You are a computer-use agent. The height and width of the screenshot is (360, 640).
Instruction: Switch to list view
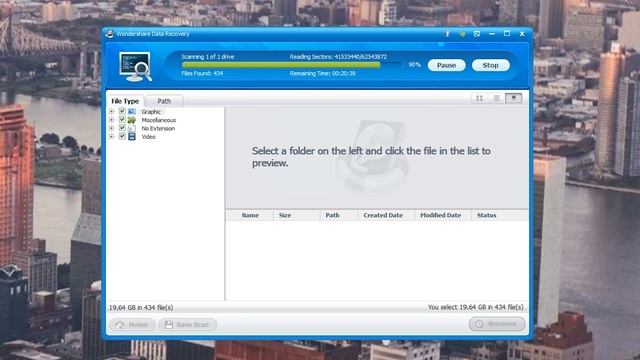tap(496, 98)
